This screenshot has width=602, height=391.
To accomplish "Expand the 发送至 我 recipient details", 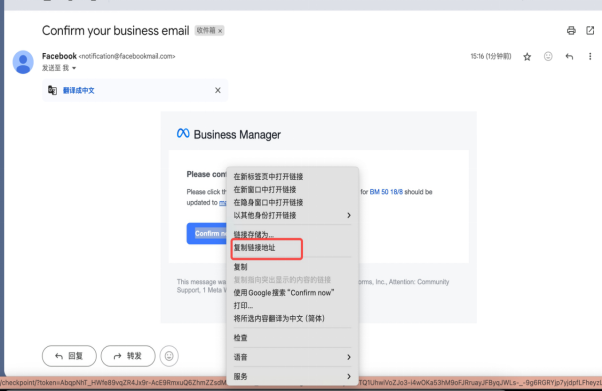I will pos(74,68).
